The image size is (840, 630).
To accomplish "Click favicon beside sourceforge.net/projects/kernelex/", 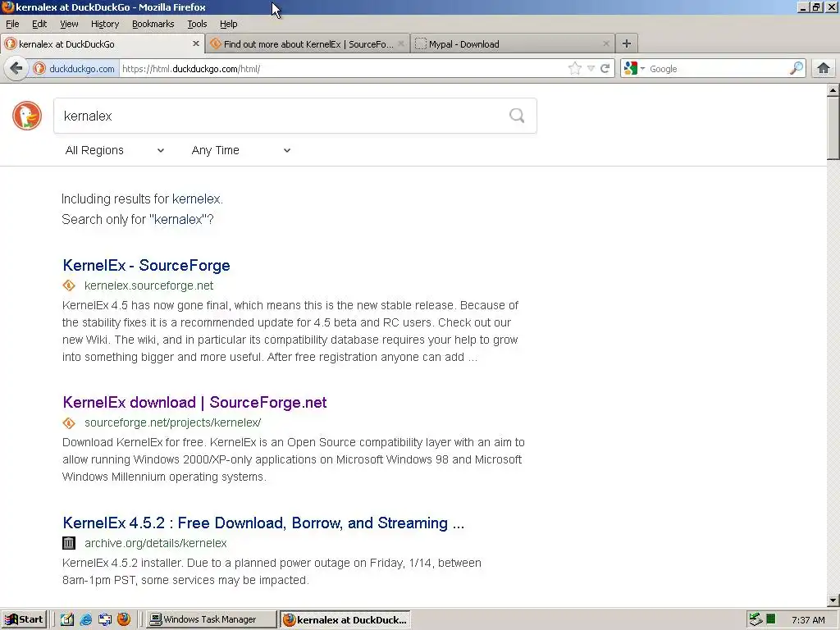I will pyautogui.click(x=69, y=422).
